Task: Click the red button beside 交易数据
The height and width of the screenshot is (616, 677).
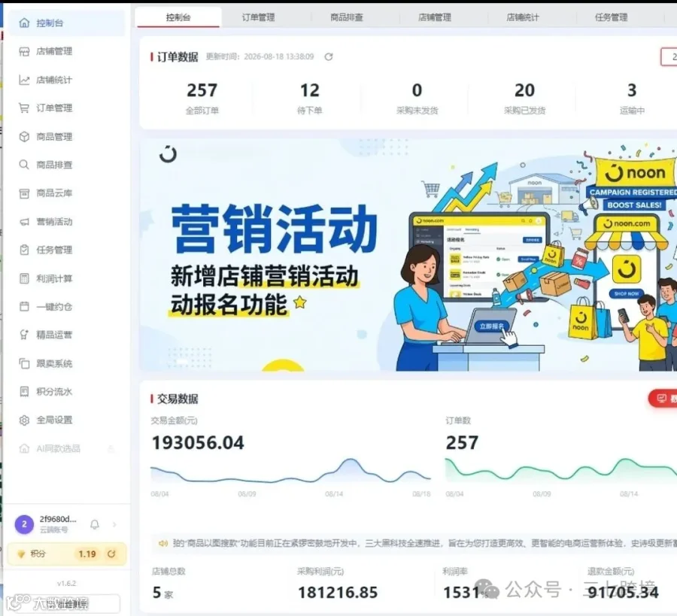Action: 663,399
